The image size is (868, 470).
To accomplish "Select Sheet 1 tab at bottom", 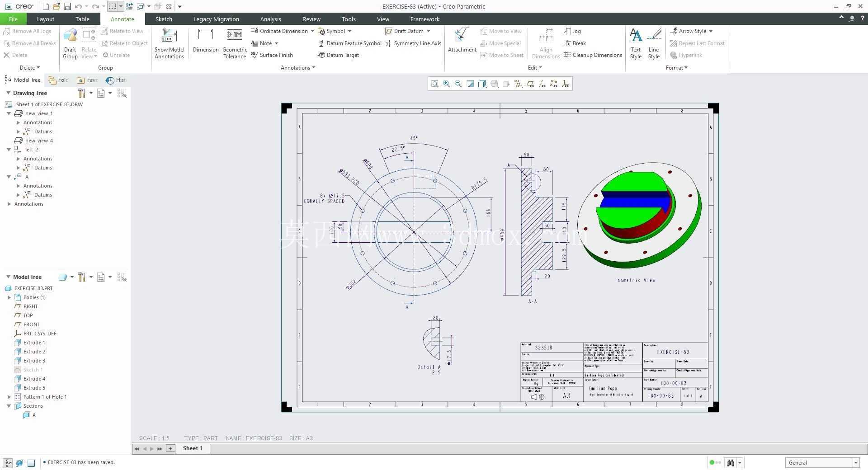I will point(193,448).
